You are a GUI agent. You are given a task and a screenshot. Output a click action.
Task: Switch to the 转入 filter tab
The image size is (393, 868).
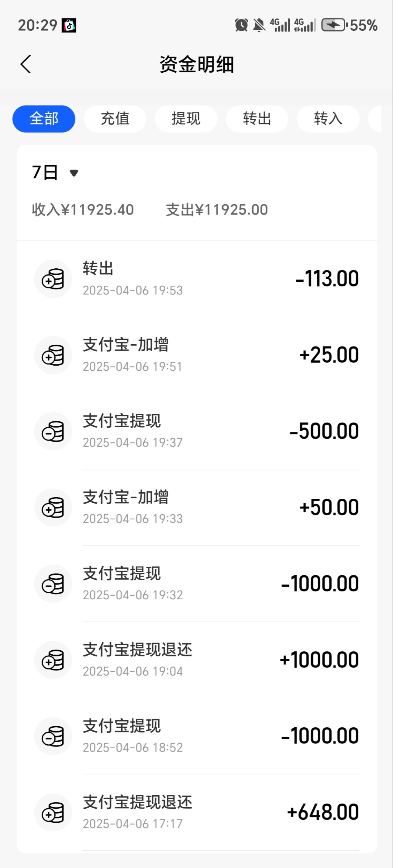coord(328,119)
